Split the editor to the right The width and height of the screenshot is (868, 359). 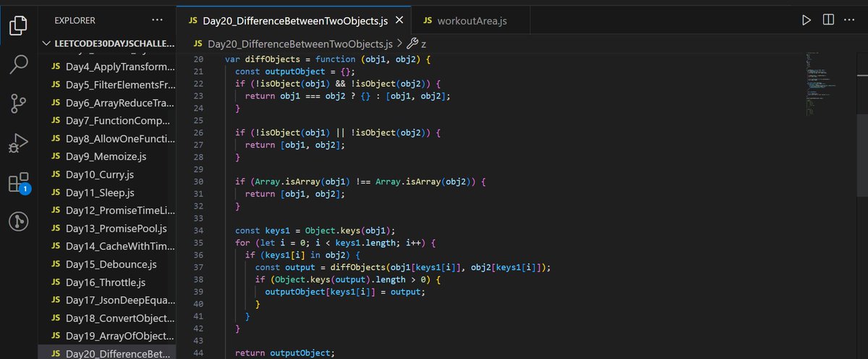(828, 20)
